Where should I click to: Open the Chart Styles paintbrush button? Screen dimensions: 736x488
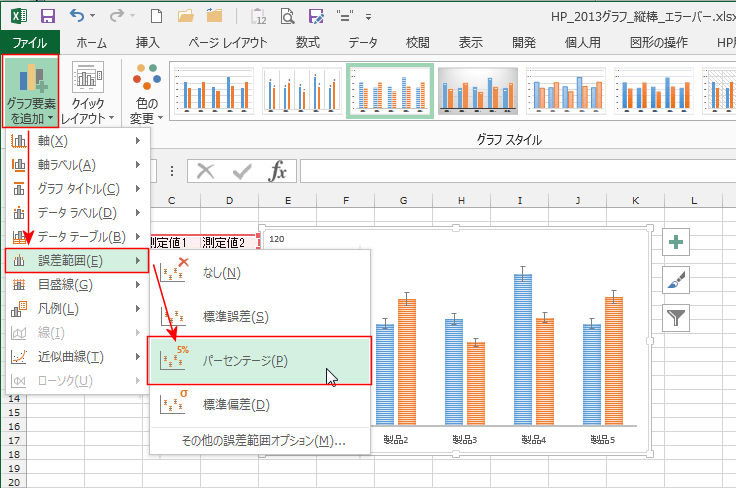click(678, 280)
